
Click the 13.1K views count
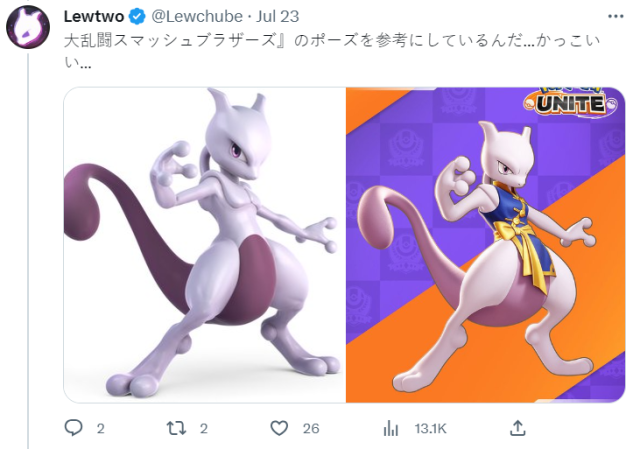pos(431,429)
